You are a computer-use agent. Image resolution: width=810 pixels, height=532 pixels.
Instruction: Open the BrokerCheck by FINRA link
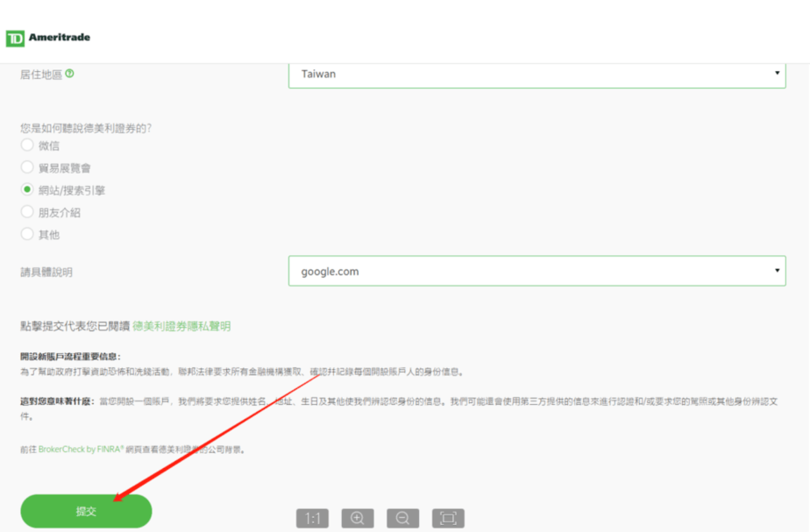coord(82,450)
